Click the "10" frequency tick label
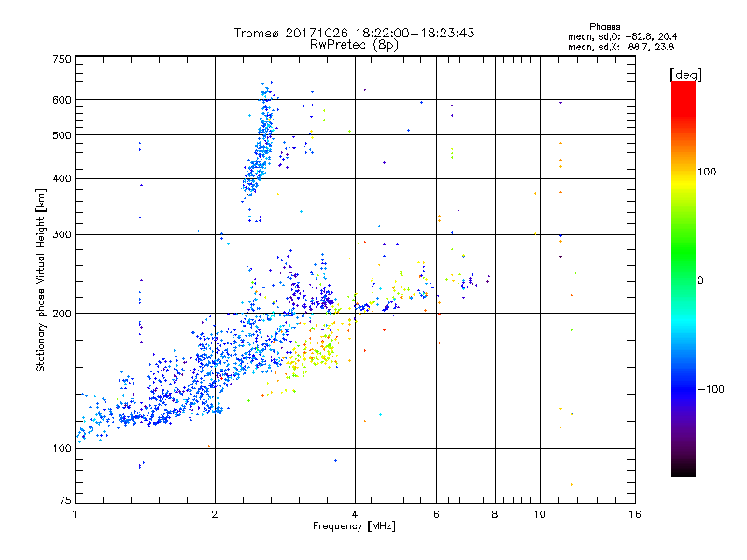The height and width of the screenshot is (560, 747). 540,514
